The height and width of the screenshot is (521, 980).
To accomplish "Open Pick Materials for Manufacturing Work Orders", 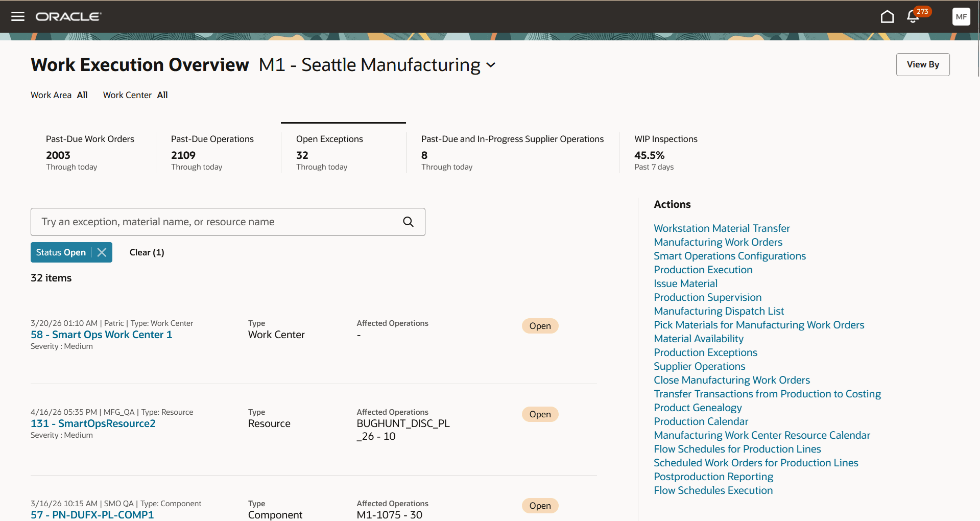I will click(x=759, y=325).
